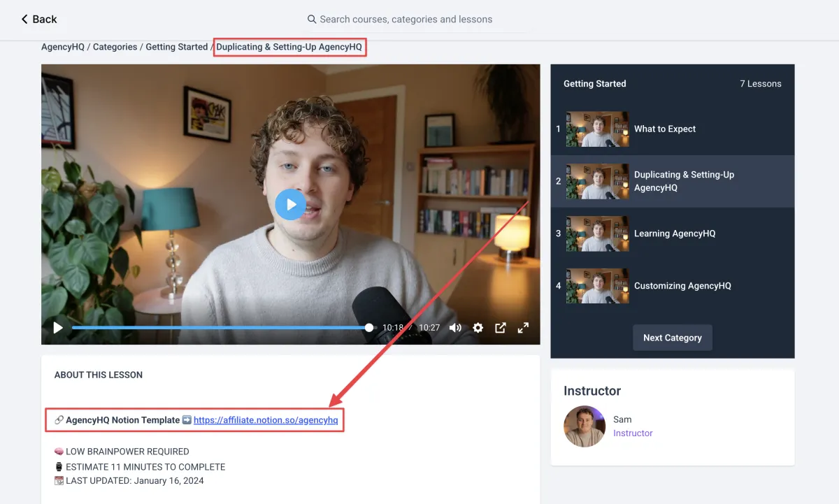Click the 7 Lessons count text
The image size is (839, 504).
[x=761, y=83]
